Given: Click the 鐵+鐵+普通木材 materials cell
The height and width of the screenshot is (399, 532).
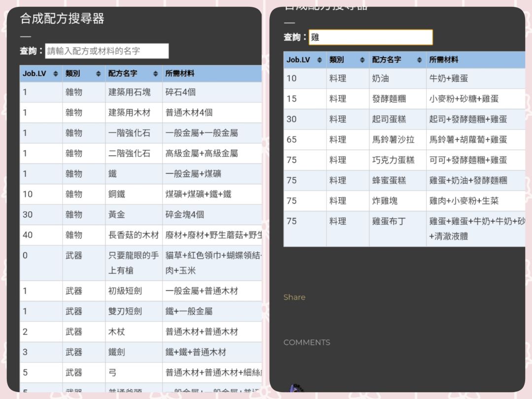Looking at the screenshot, I should coord(196,352).
